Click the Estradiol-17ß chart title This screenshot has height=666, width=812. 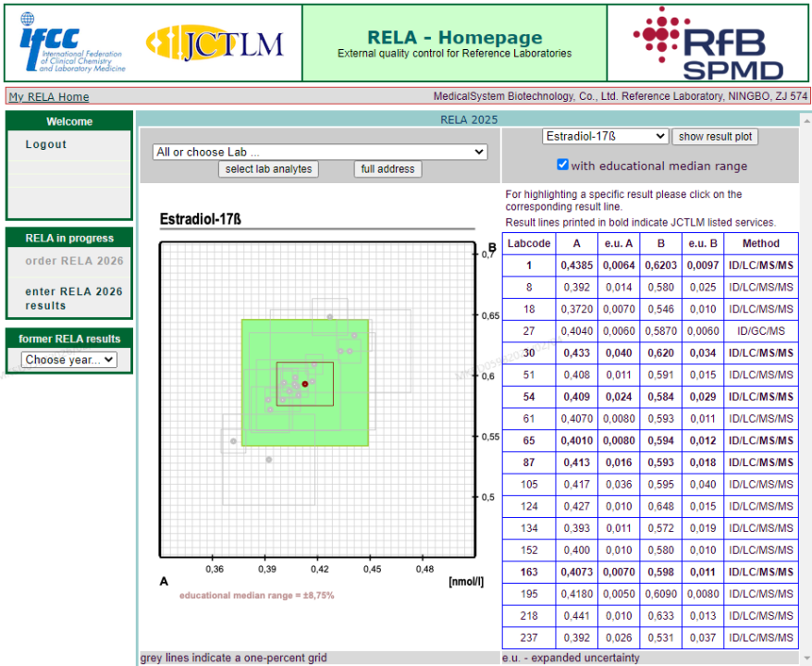201,219
